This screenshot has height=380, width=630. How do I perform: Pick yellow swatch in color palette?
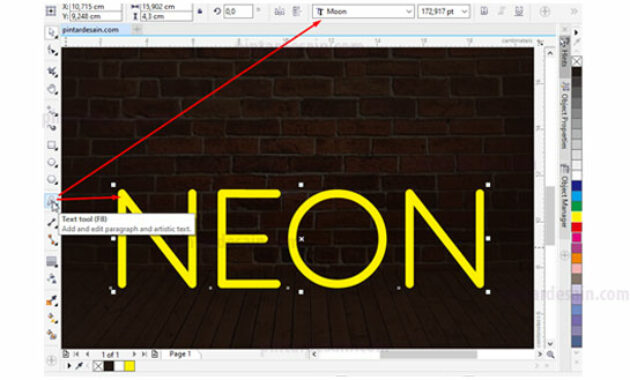pyautogui.click(x=577, y=217)
